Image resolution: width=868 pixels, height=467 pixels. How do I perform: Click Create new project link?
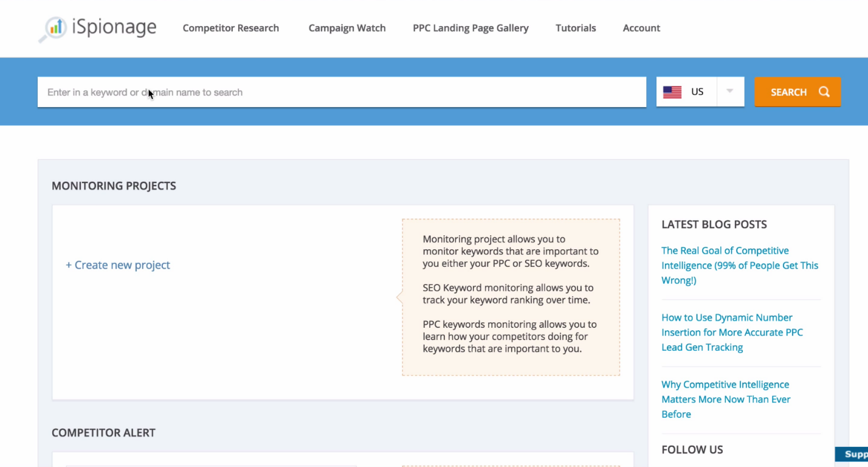tap(118, 265)
